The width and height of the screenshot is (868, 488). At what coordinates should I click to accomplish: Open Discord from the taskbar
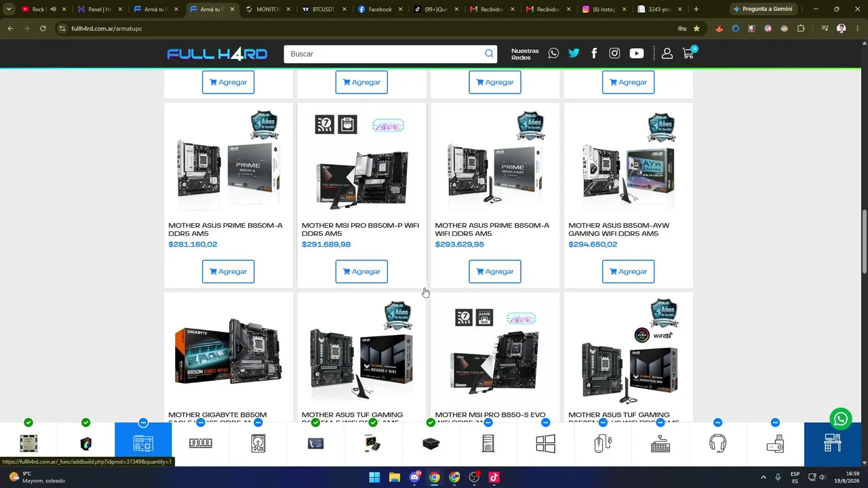414,477
